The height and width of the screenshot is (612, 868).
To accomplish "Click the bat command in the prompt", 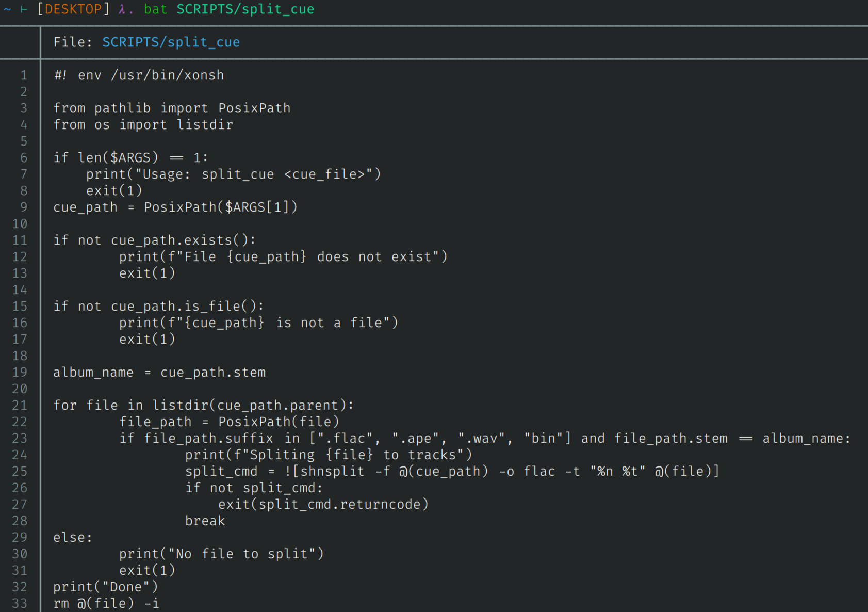I will [x=155, y=9].
